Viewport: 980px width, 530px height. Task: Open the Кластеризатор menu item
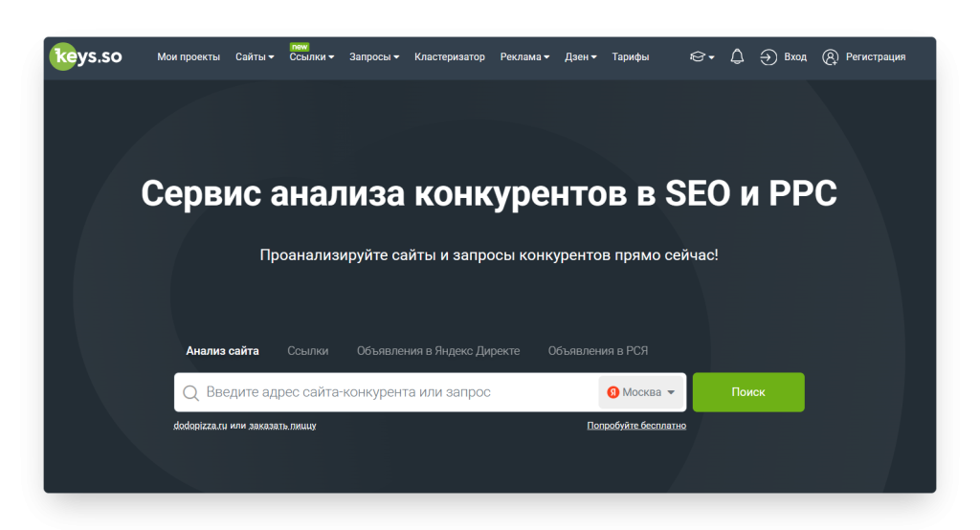(450, 57)
